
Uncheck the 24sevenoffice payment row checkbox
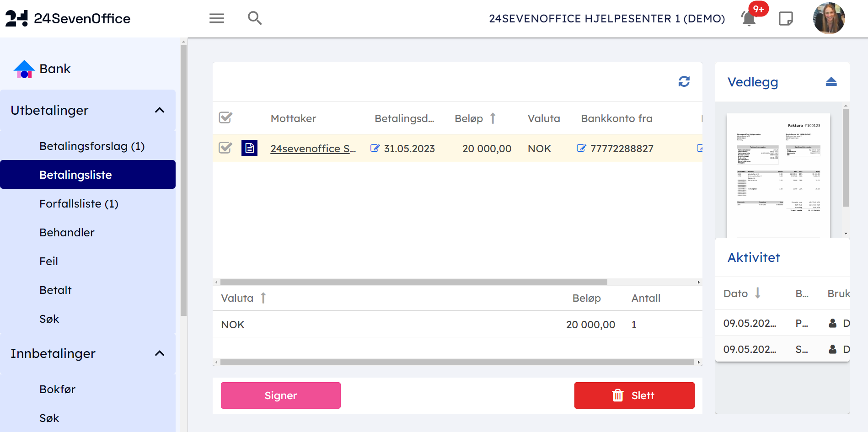coord(225,148)
